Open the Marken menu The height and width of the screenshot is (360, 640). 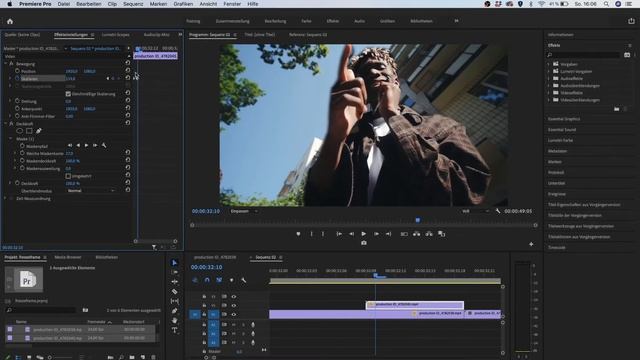(158, 4)
